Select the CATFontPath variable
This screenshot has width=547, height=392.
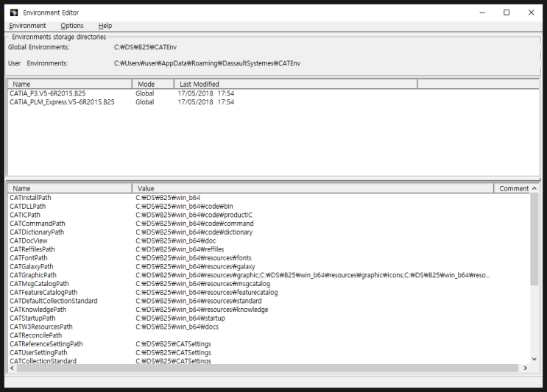point(28,258)
